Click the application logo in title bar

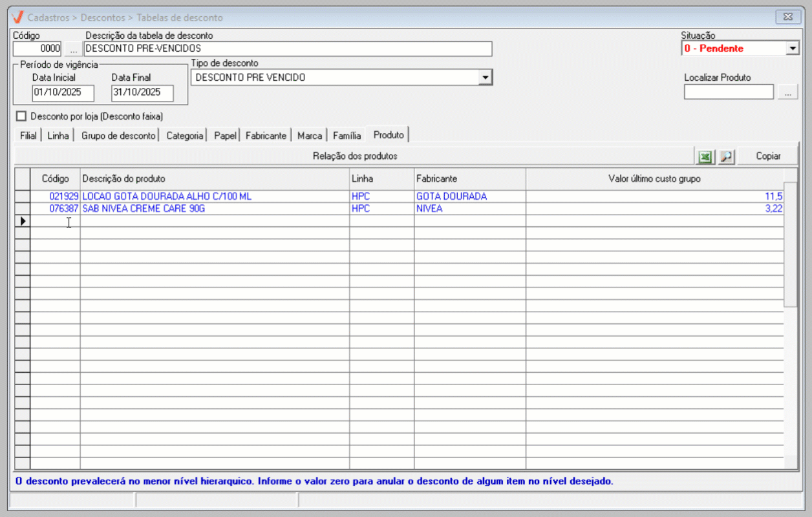17,17
